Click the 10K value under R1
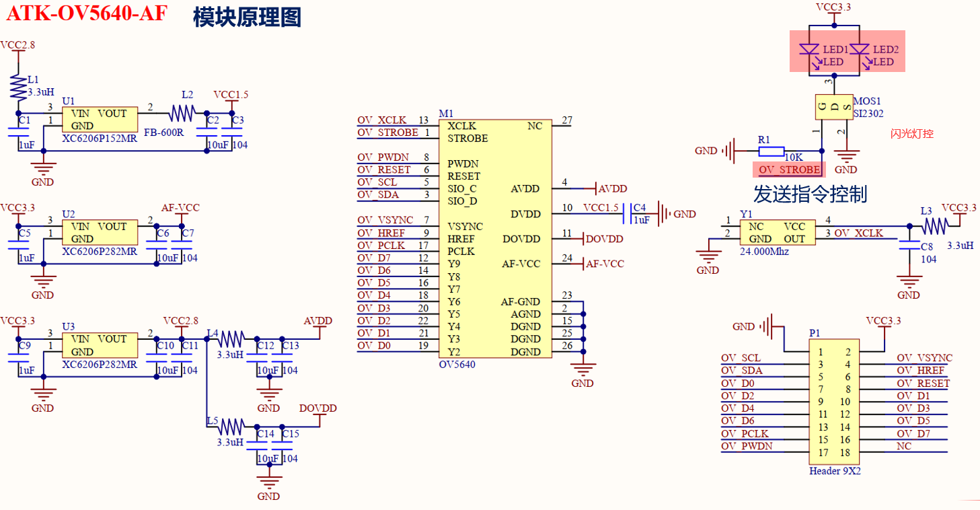Image resolution: width=980 pixels, height=510 pixels. point(795,157)
